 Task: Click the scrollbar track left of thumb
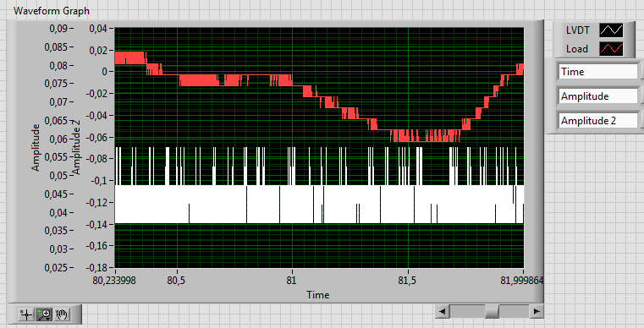click(x=466, y=312)
